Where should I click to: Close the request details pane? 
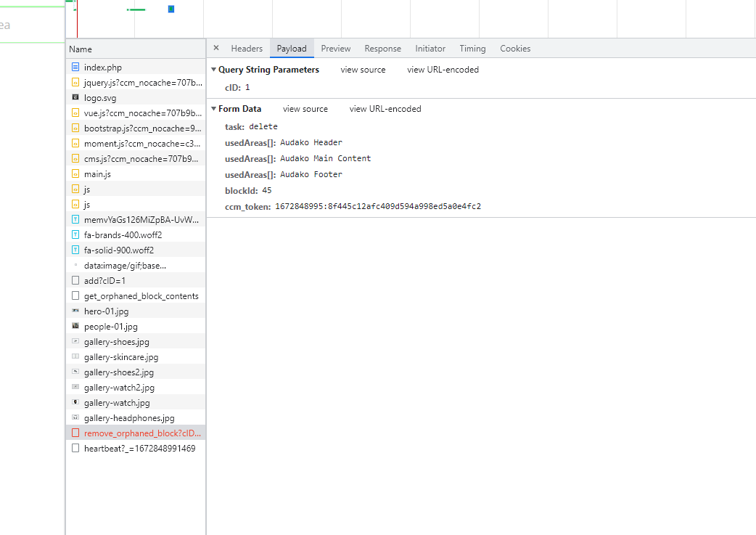point(215,48)
